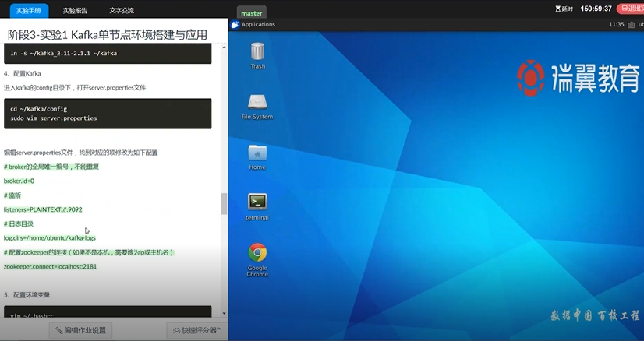Open the Applications menu

click(x=257, y=24)
